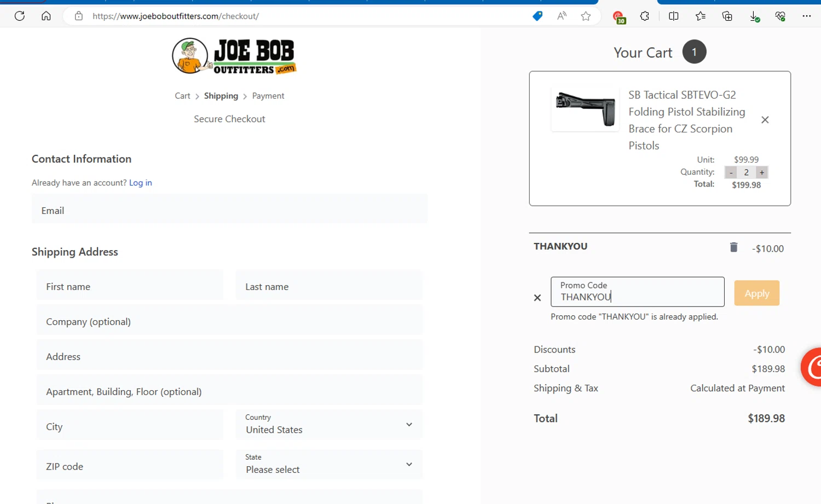Open Browser essentials heart icon
821x504 pixels.
pyautogui.click(x=780, y=16)
